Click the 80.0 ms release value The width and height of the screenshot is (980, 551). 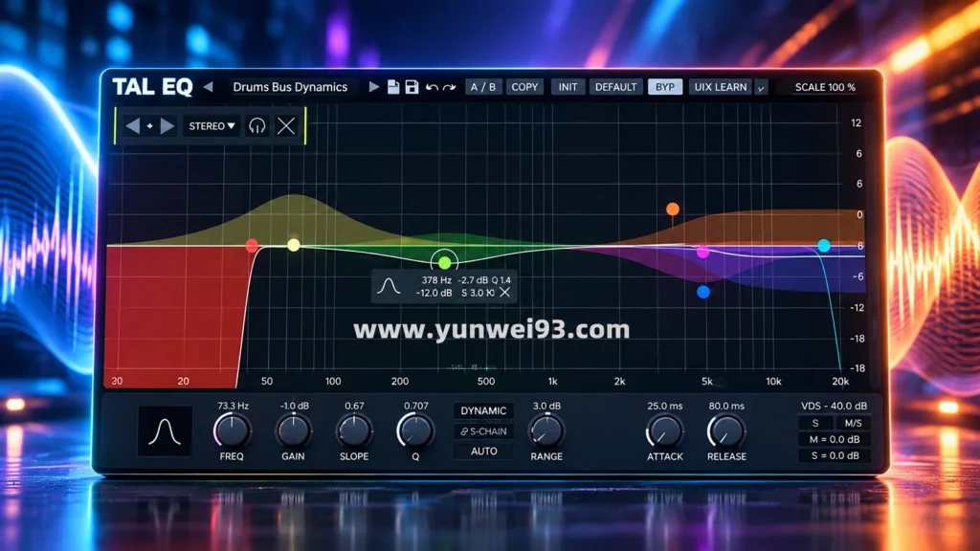click(x=726, y=406)
